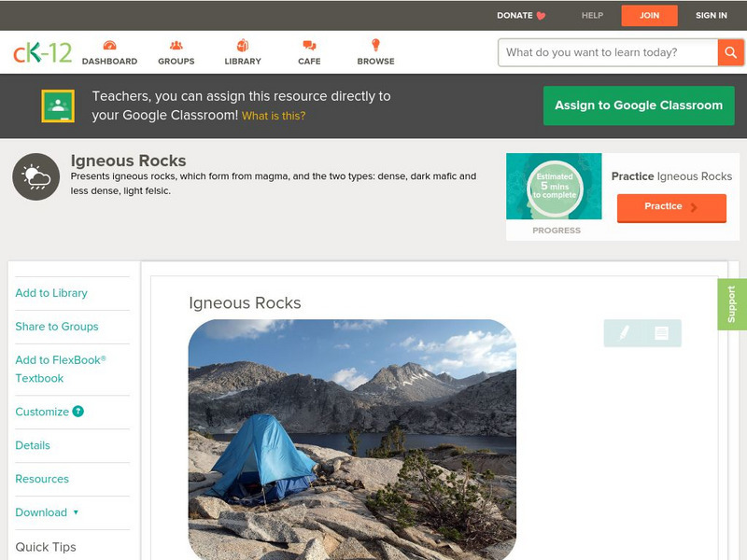The width and height of the screenshot is (747, 560).
Task: Click the 'Quick Tips' sidebar heading
Action: click(x=46, y=547)
